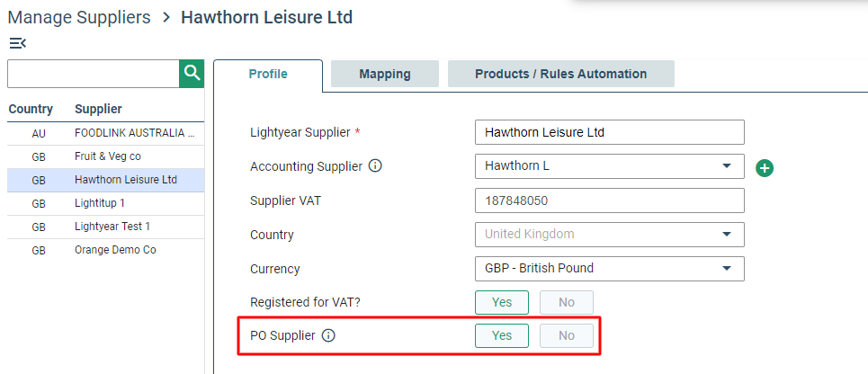Click the Supplier VAT number field

[610, 200]
